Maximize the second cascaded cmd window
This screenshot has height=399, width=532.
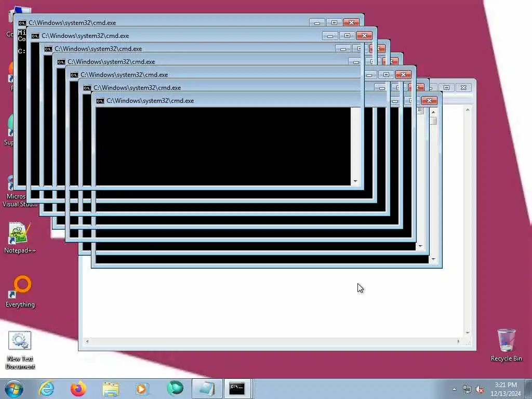click(347, 36)
